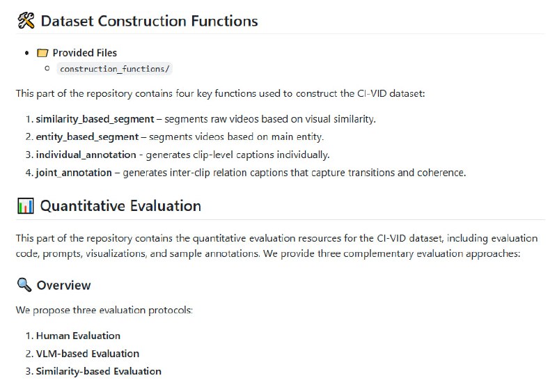Click the magnifying glass icon beside Overview
The height and width of the screenshot is (392, 557).
point(24,285)
